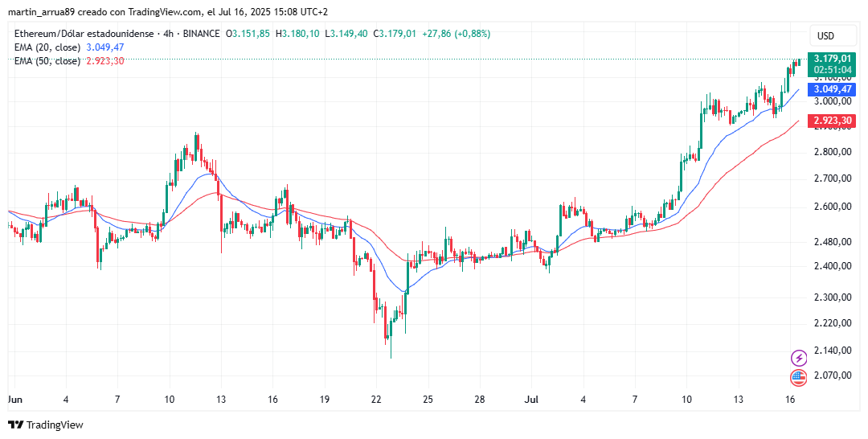Click the 2.220,00 price axis label
The width and height of the screenshot is (868, 439).
(833, 323)
